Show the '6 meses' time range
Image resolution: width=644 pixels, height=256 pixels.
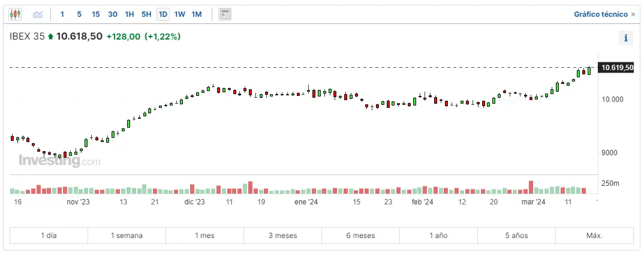360,236
